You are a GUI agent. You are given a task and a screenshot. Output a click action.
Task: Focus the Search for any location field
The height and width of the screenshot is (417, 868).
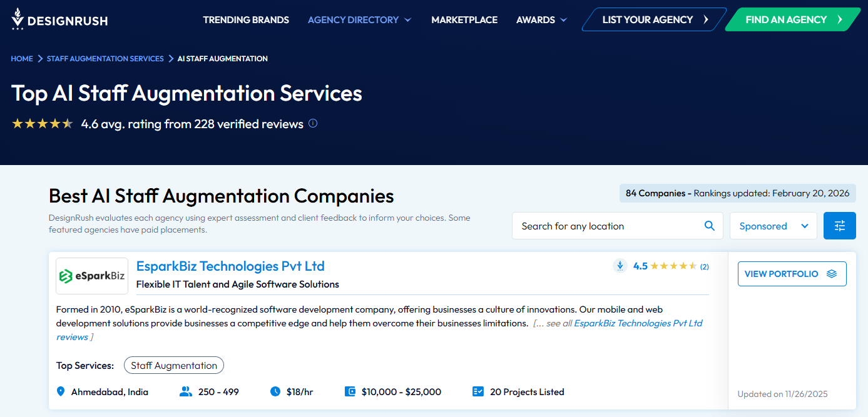(x=617, y=226)
